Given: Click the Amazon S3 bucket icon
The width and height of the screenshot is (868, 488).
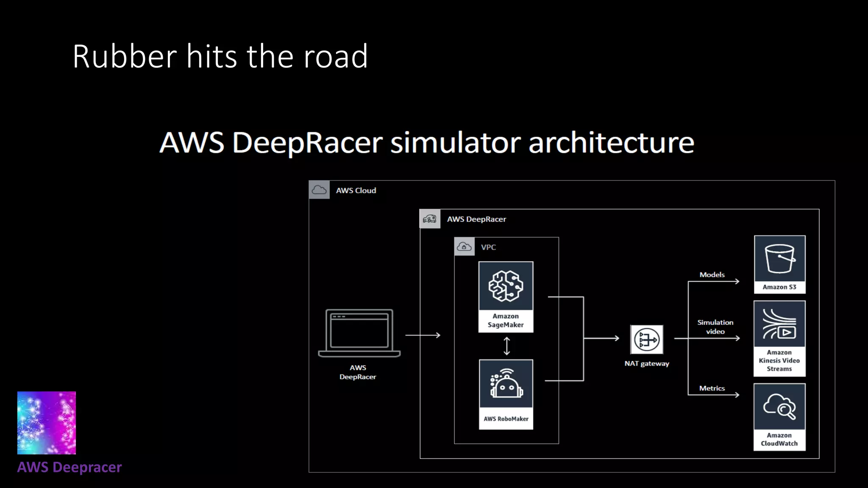Looking at the screenshot, I should (x=779, y=259).
